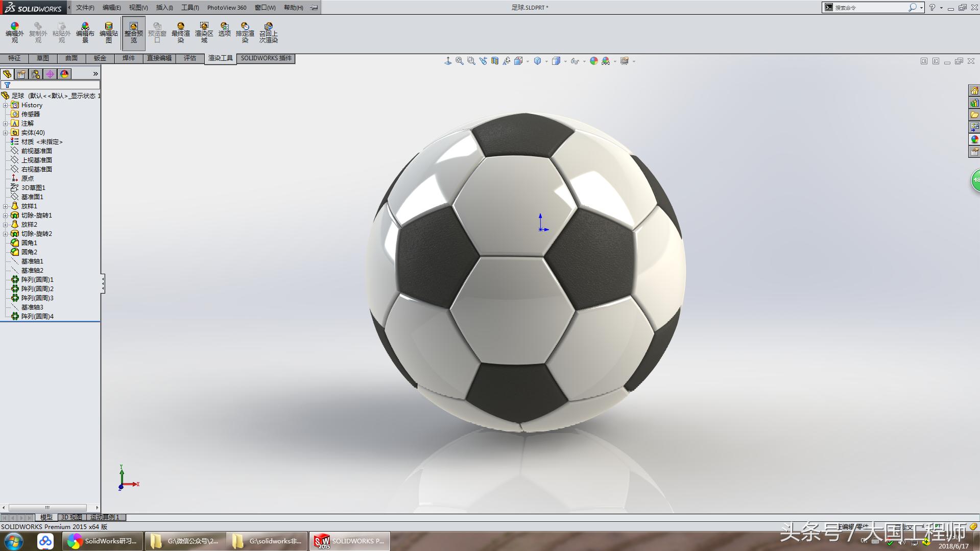Switch to the 渲染工具 ribbon tab
The height and width of the screenshot is (551, 980).
pos(220,58)
